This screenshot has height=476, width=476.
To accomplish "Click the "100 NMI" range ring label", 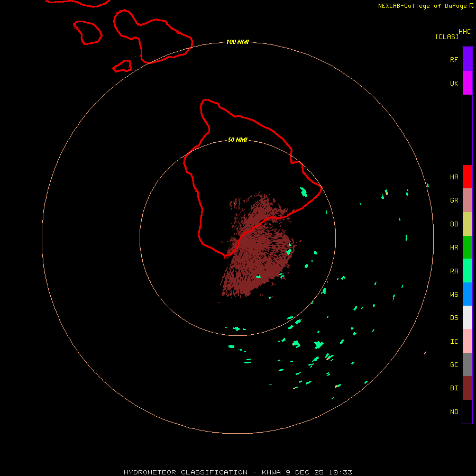I will 237,42.
